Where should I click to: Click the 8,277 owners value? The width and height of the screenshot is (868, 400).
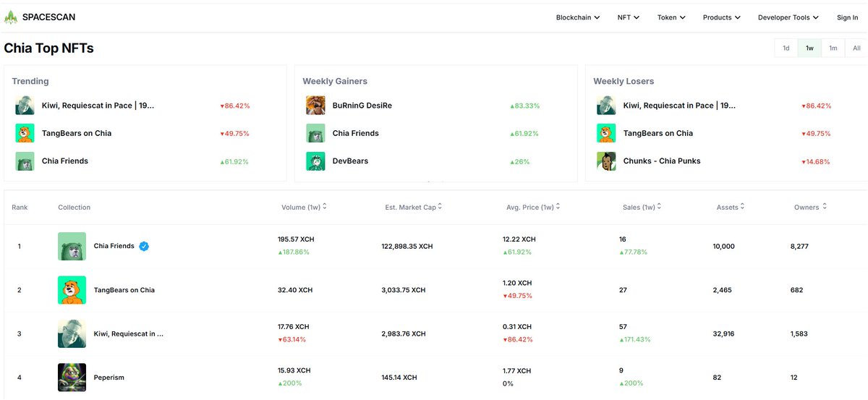(799, 246)
